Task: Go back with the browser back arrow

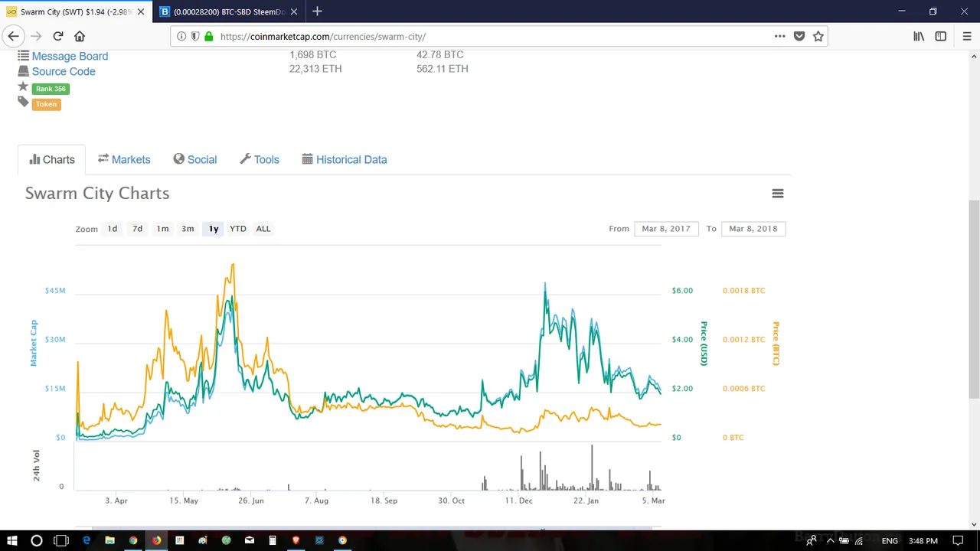Action: coord(13,36)
